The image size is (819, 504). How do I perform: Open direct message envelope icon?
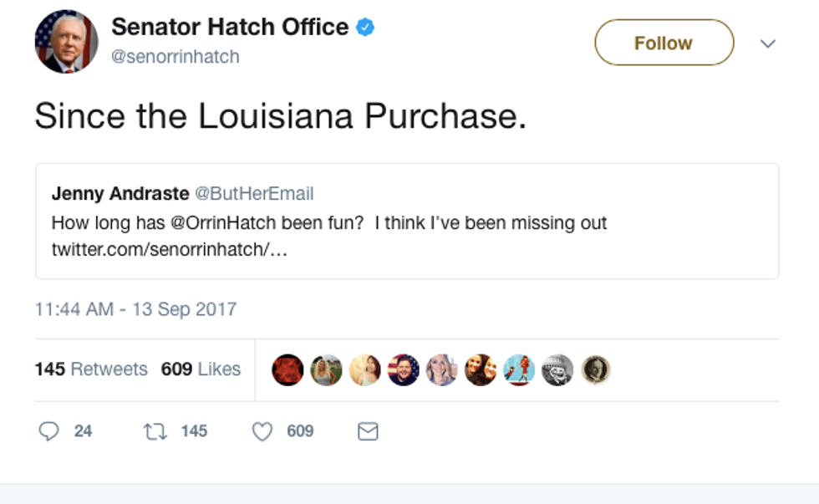[x=368, y=431]
